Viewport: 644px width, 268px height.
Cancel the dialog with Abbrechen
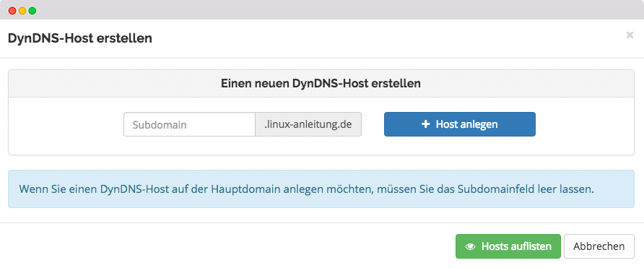599,246
